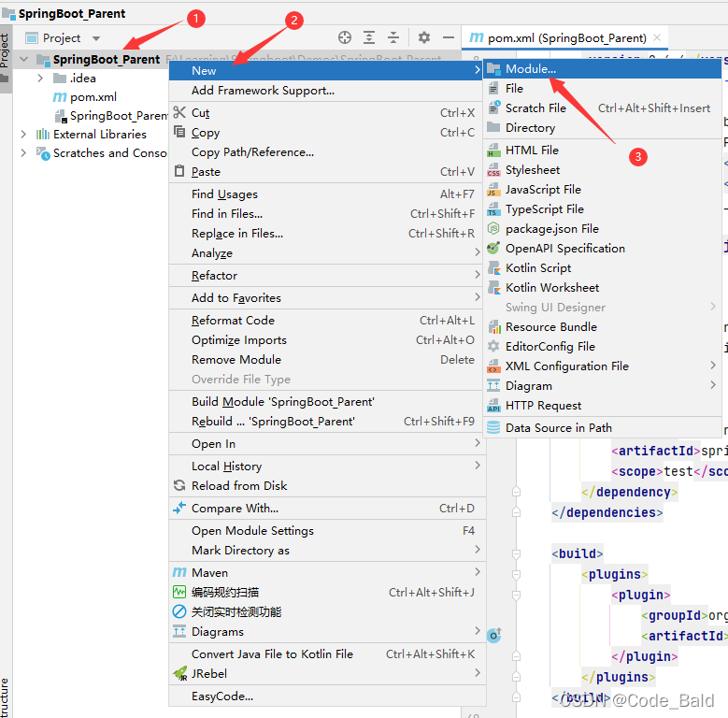Open the Analyze submenu arrow

478,252
